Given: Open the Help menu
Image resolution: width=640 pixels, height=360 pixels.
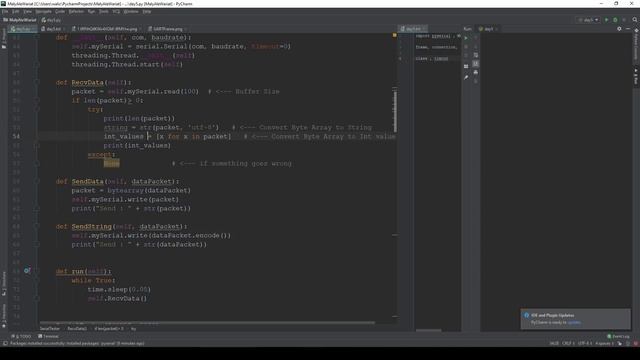Looking at the screenshot, I should (x=147, y=11).
